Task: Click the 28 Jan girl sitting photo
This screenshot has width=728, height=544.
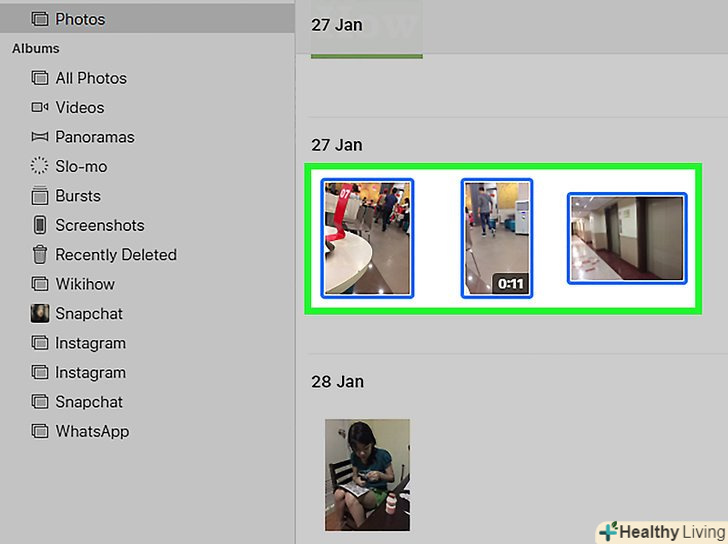Action: click(367, 475)
